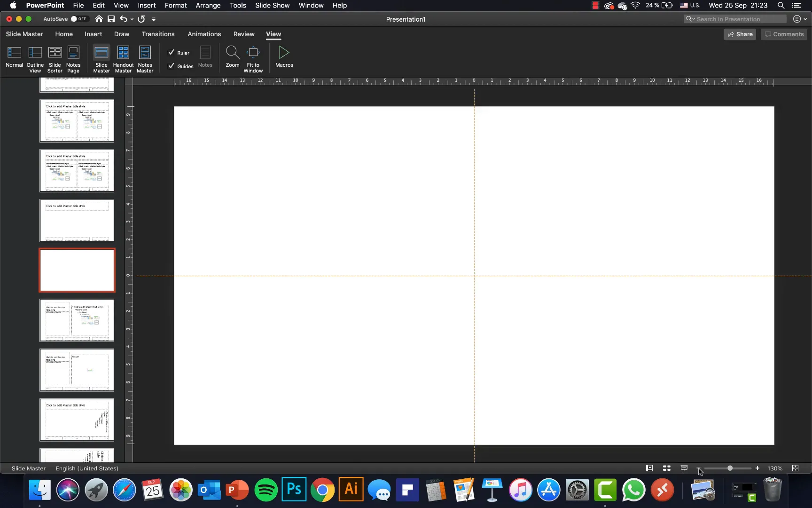
Task: Open the Zoom dialog
Action: pyautogui.click(x=233, y=57)
